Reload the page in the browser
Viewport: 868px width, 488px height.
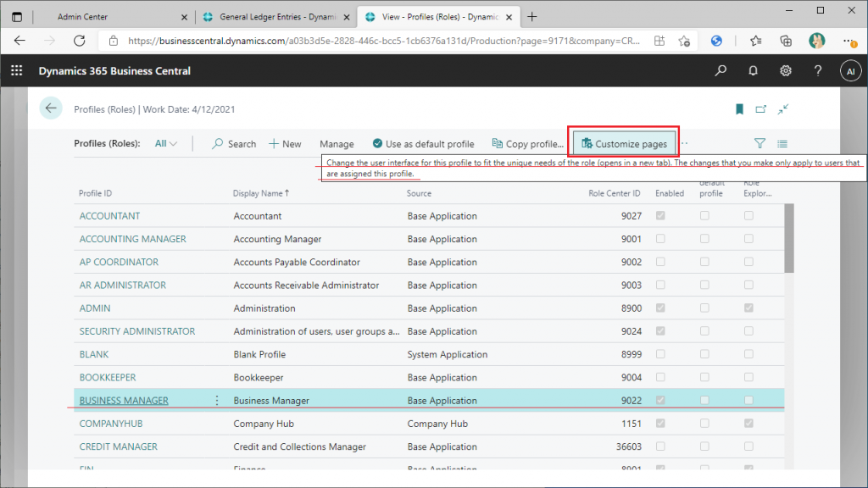click(x=80, y=41)
